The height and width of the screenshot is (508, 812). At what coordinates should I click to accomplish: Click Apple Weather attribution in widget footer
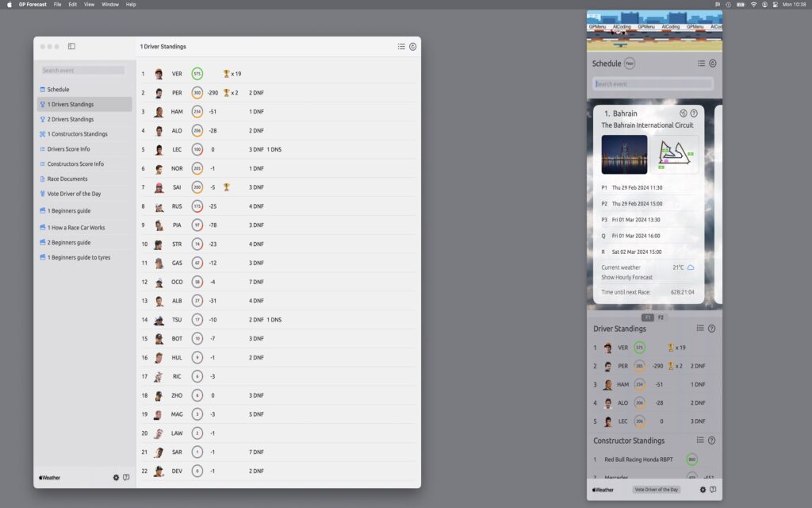[x=603, y=490]
